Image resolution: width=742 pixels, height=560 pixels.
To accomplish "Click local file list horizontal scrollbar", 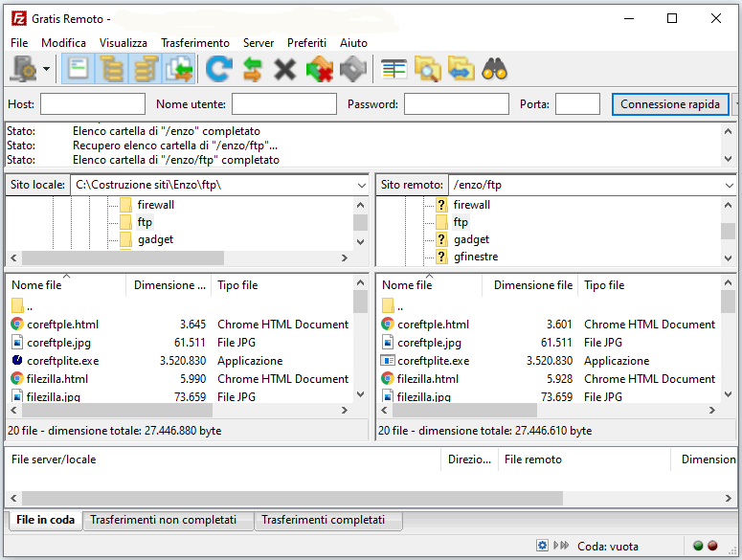I will coord(118,411).
